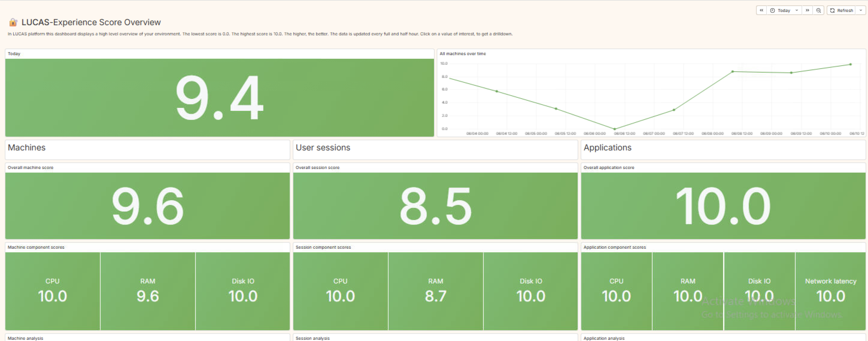
Task: Select the machine RAM 9.6 tile
Action: point(148,291)
